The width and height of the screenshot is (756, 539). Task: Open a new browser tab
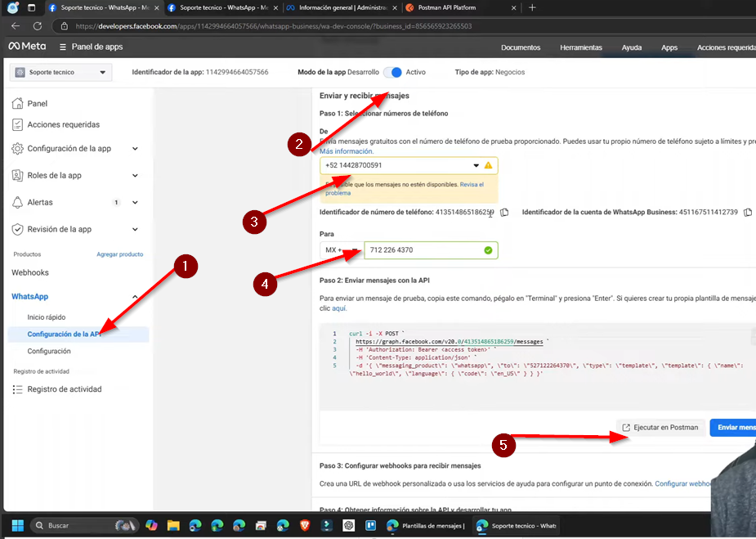[x=532, y=7]
